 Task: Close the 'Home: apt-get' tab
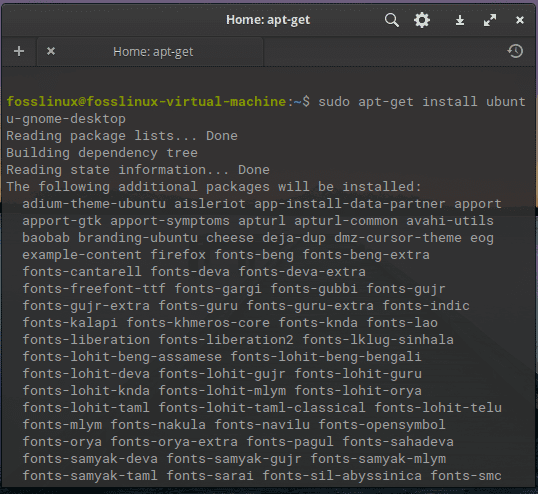(51, 51)
